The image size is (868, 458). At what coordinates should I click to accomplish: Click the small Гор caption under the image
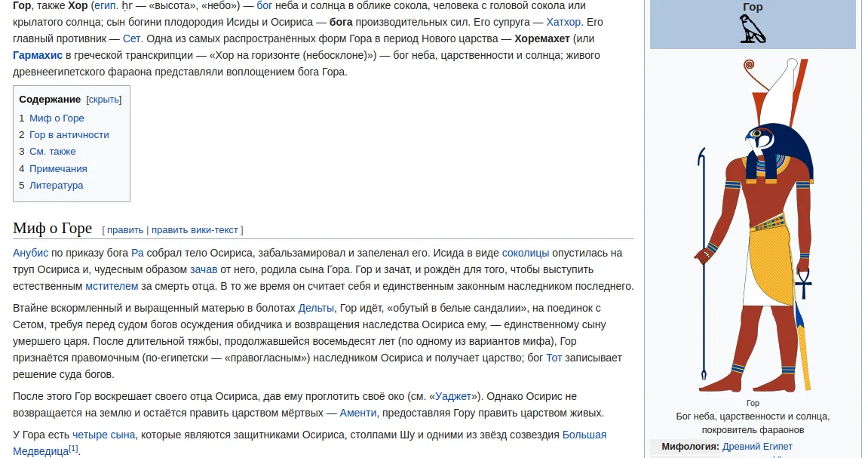[x=753, y=403]
